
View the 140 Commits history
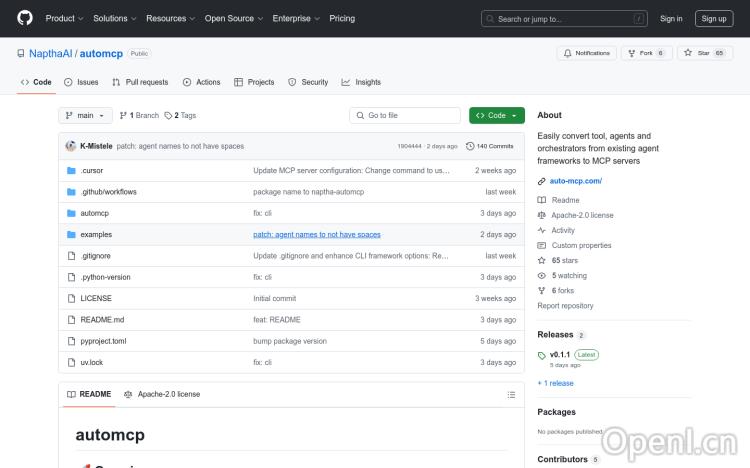pos(490,146)
